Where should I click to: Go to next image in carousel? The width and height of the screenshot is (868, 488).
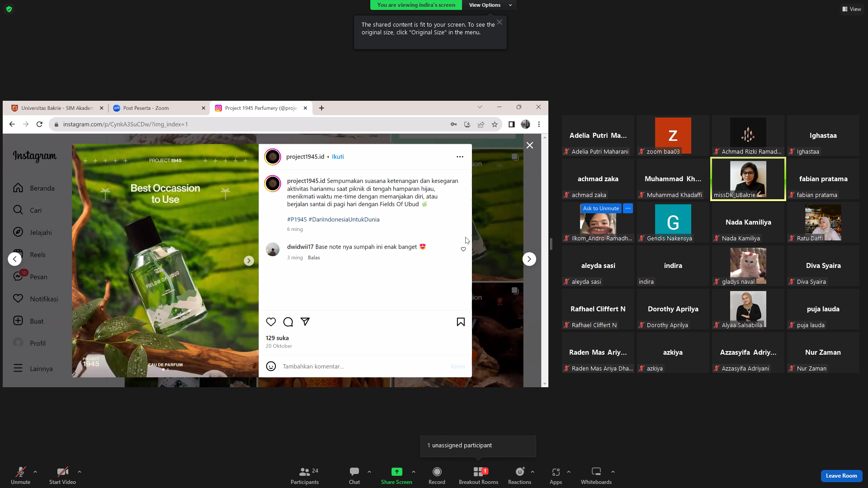249,261
